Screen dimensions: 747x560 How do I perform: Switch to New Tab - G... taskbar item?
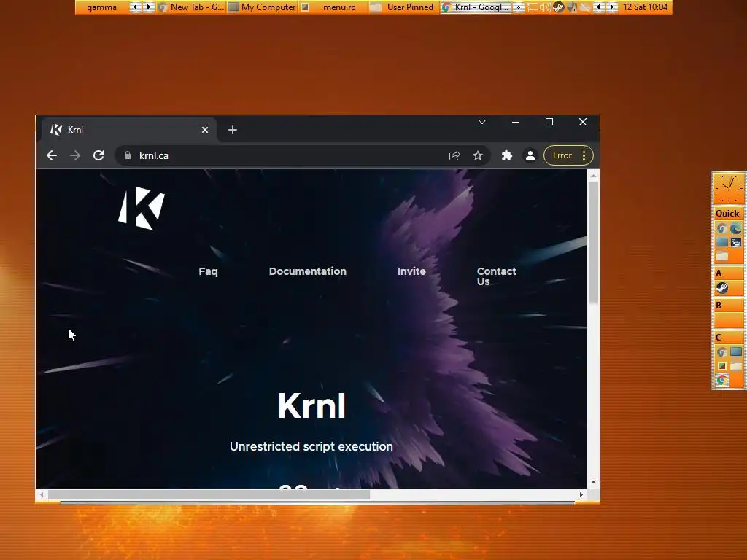(x=192, y=7)
